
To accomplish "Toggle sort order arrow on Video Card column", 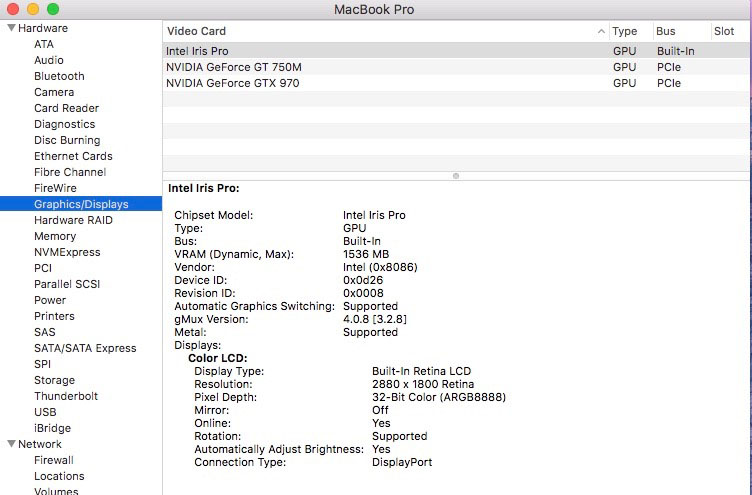I will coord(601,31).
